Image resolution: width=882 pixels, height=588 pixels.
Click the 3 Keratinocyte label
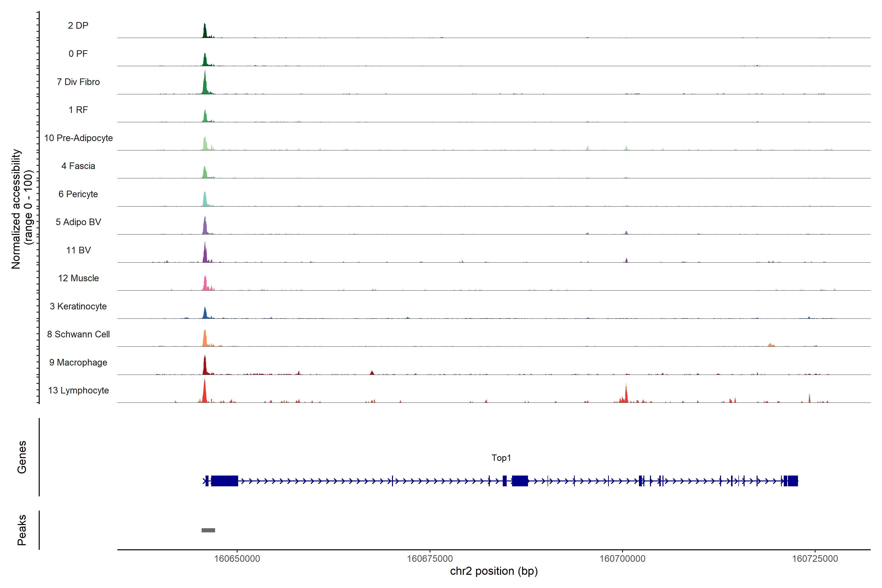click(x=78, y=306)
